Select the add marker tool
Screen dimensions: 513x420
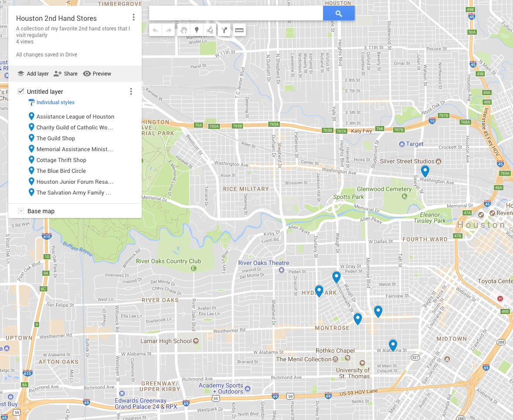point(197,30)
